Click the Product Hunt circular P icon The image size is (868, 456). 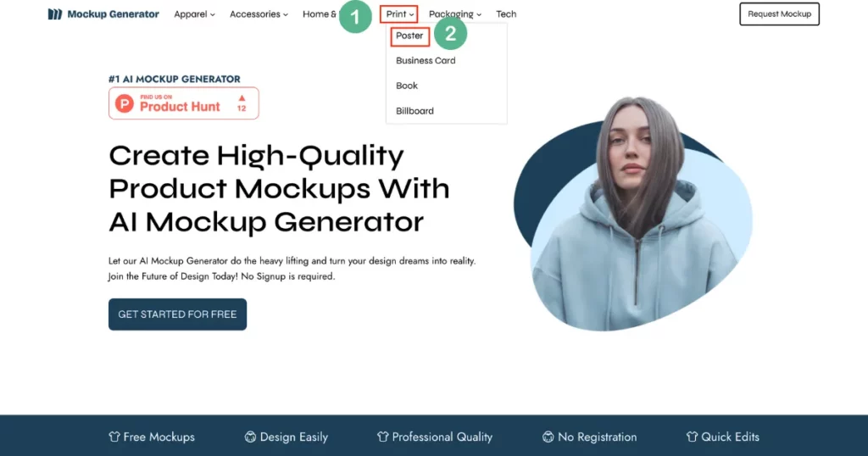click(125, 103)
